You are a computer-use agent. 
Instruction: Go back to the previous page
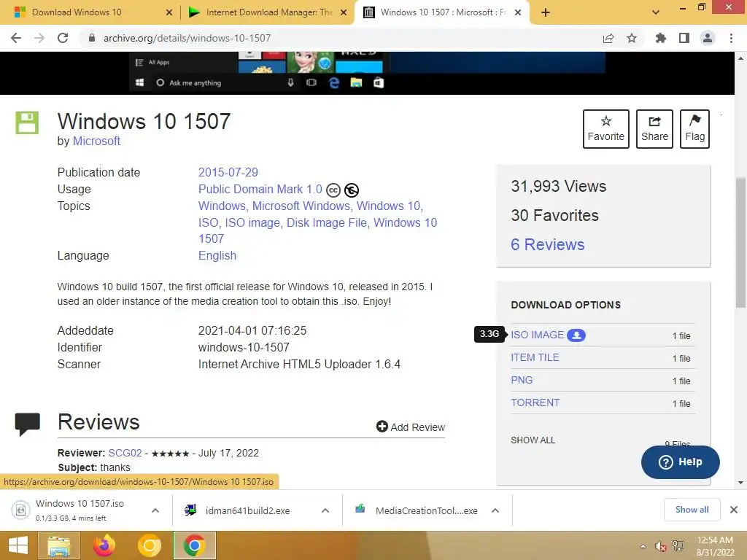16,38
